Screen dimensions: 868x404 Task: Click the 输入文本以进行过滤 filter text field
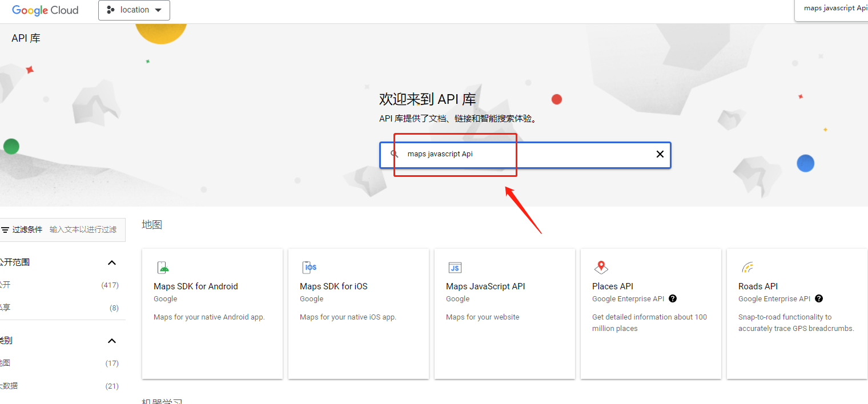[x=83, y=229]
